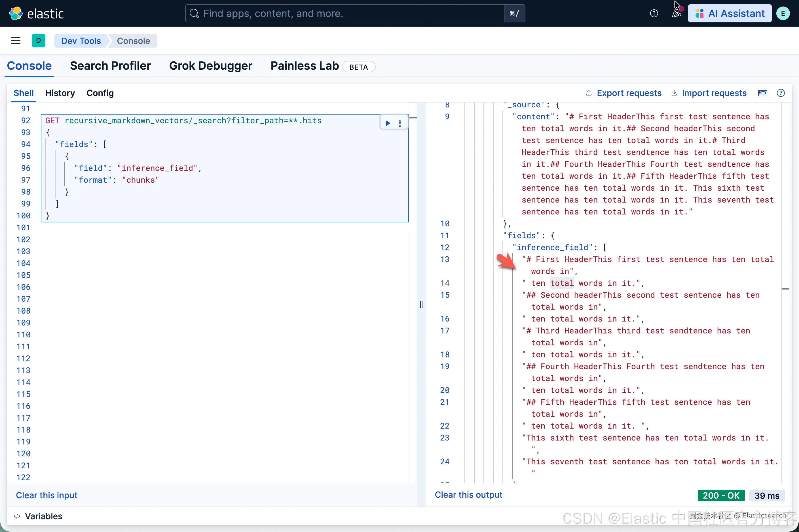
Task: Open the newsfeed notifications icon
Action: click(x=676, y=14)
